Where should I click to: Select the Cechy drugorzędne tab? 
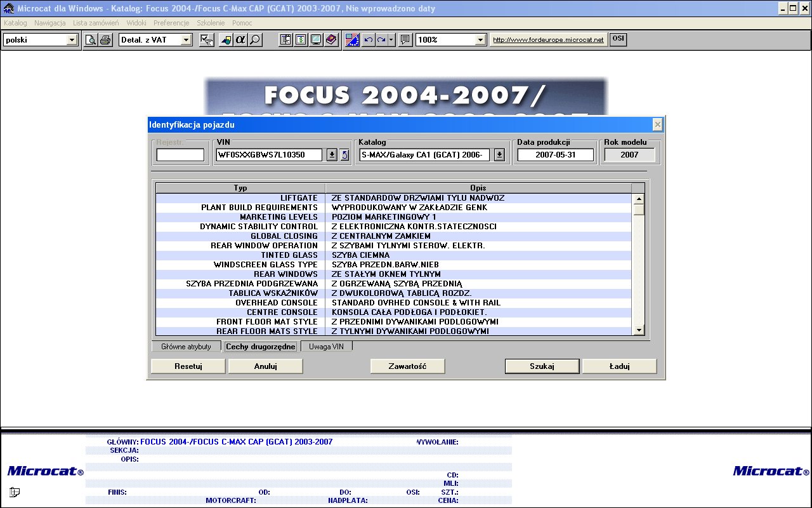[261, 347]
